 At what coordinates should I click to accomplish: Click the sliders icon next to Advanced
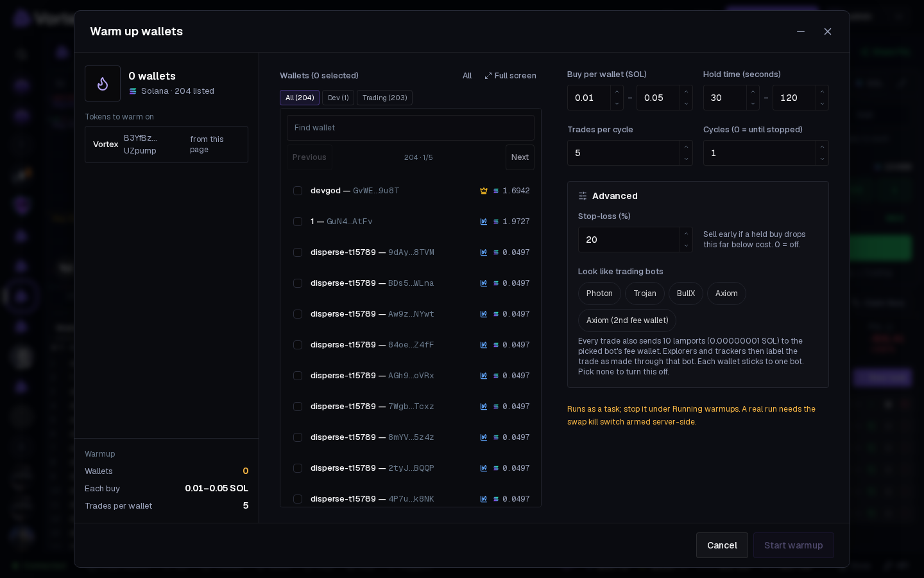pos(583,196)
